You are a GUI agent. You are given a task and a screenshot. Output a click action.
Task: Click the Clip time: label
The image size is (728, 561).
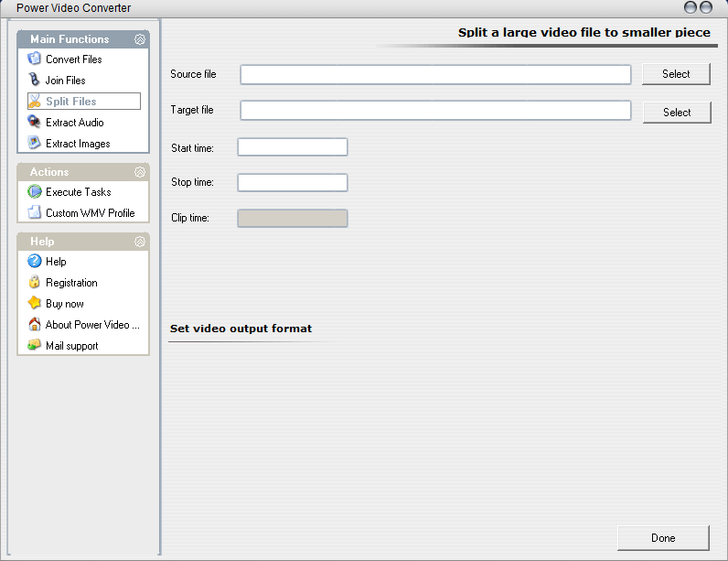click(x=190, y=218)
